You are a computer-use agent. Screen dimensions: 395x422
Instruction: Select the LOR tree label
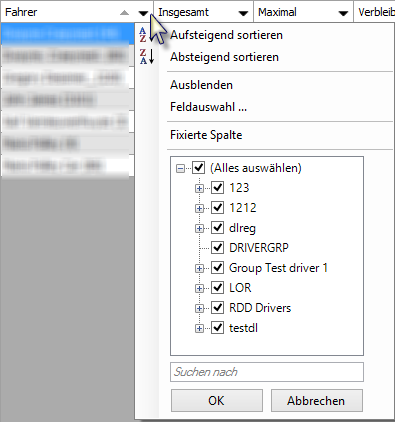[240, 288]
